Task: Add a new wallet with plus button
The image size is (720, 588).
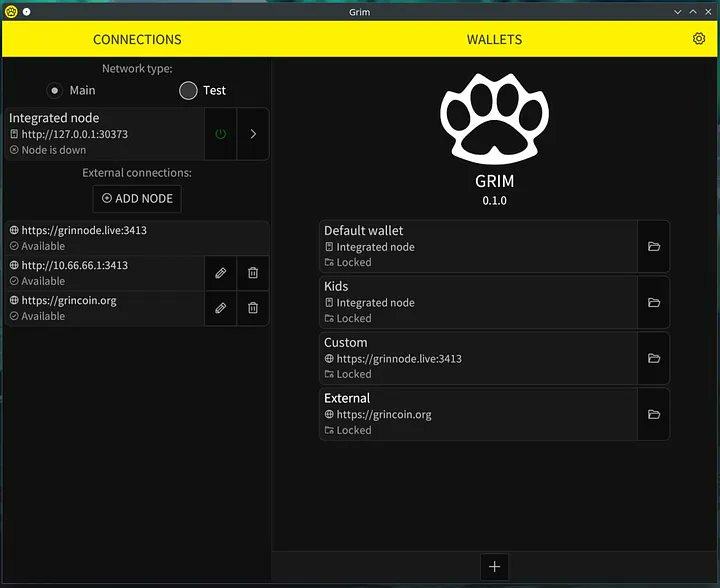Action: click(495, 567)
